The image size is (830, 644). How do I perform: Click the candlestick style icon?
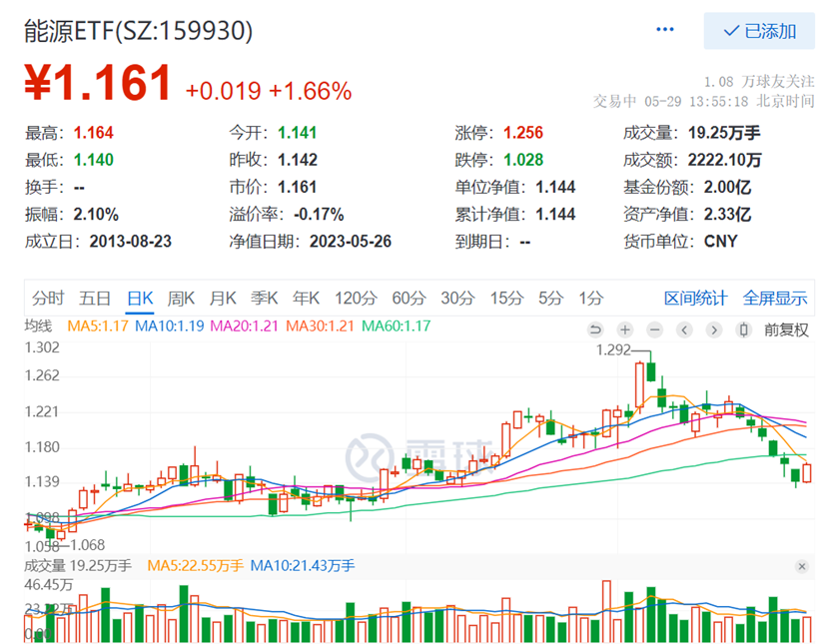point(744,330)
